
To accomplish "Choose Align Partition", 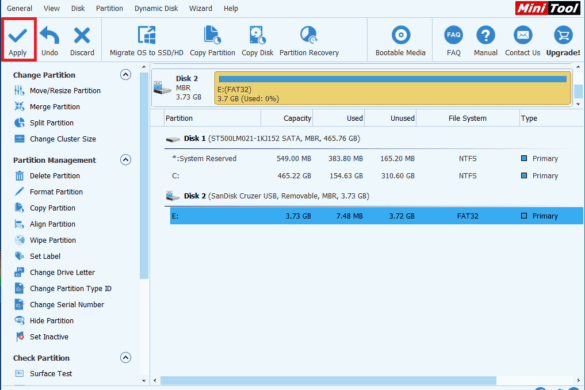I will [45, 224].
